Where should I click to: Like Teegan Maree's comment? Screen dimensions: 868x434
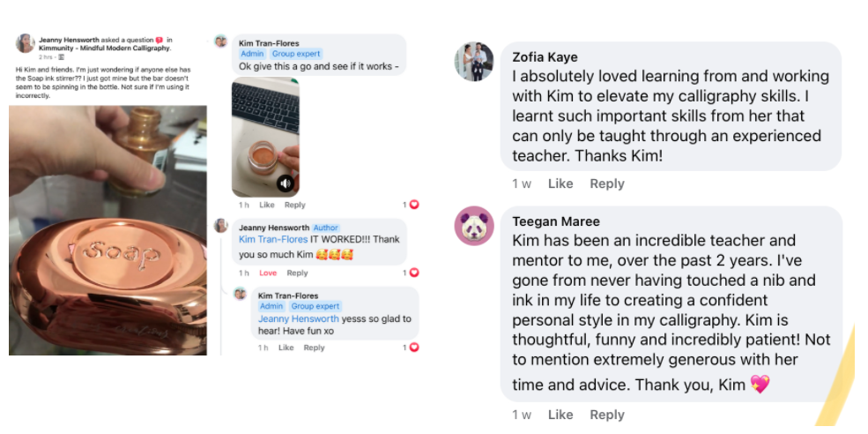(560, 415)
